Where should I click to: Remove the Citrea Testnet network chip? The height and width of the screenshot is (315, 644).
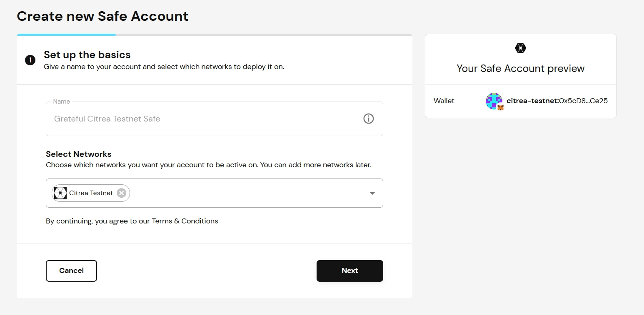(x=121, y=193)
